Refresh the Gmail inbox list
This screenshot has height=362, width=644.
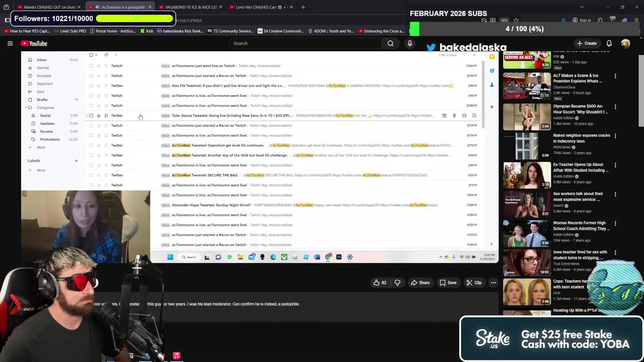(106, 55)
